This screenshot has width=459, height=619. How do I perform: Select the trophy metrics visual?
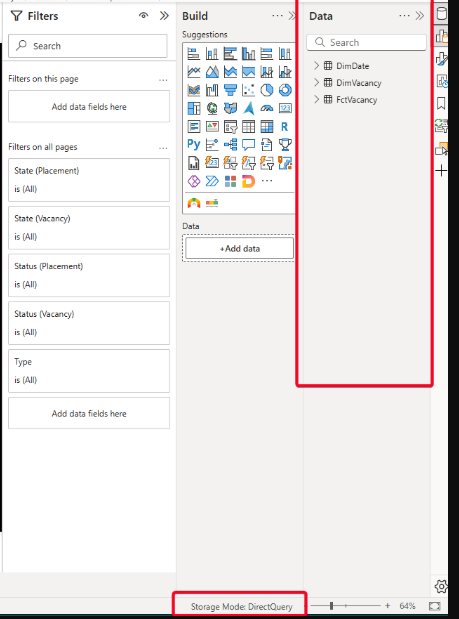pyautogui.click(x=285, y=145)
